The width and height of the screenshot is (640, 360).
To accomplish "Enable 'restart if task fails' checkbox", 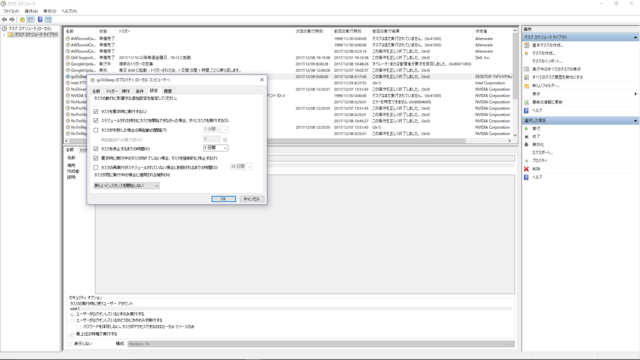I will pos(96,130).
